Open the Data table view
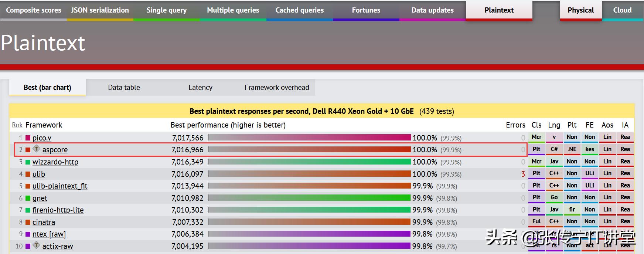 coord(124,88)
